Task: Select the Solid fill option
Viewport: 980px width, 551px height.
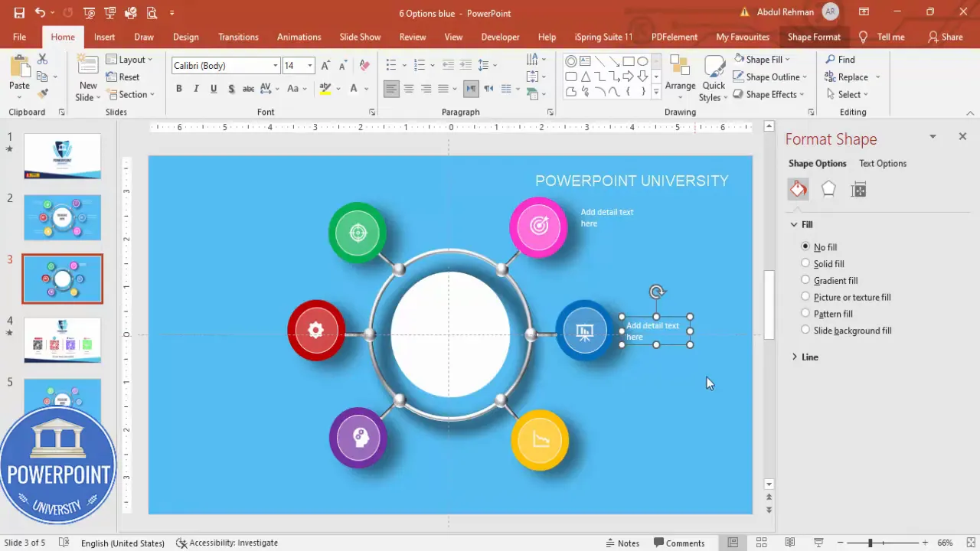Action: click(805, 263)
